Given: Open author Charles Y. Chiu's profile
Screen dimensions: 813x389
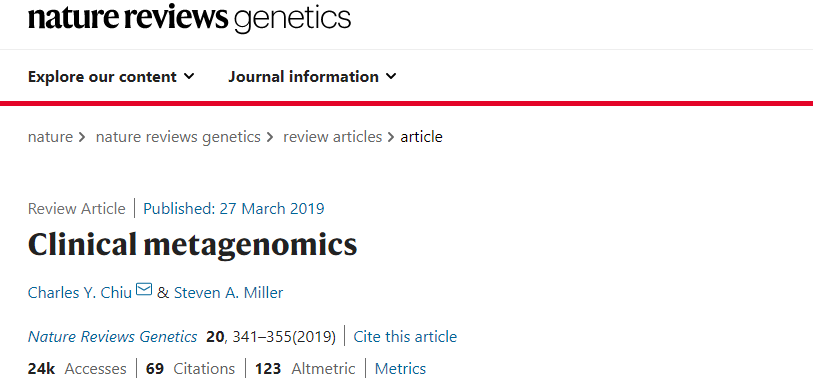Looking at the screenshot, I should (x=80, y=293).
